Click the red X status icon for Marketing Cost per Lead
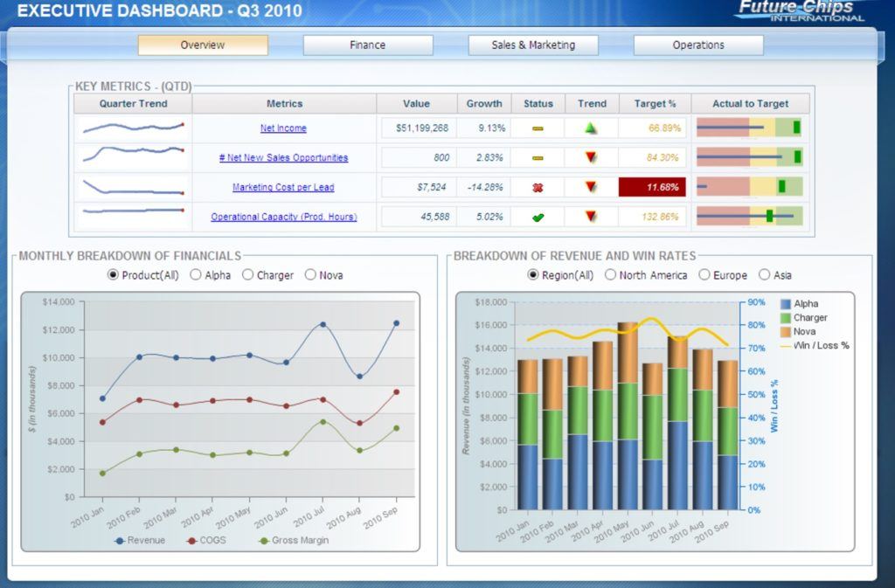 (x=538, y=186)
